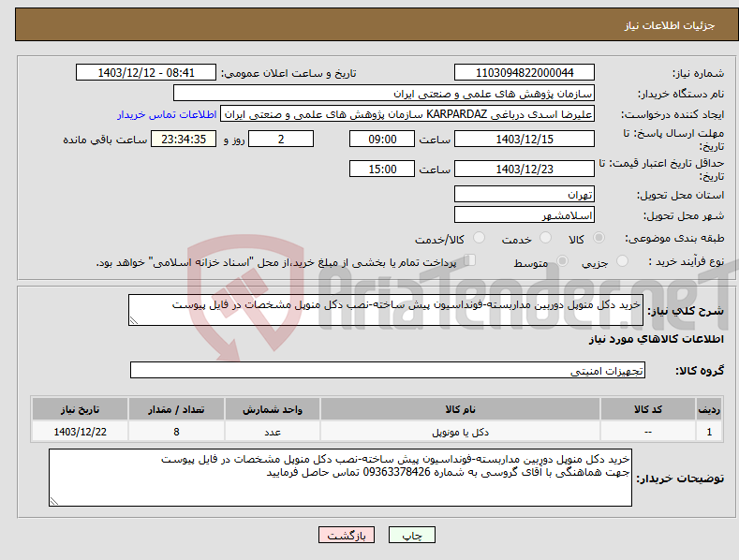Select the کالا/خدمت radio button
Viewport: 739px width, 560px height.
coord(479,238)
